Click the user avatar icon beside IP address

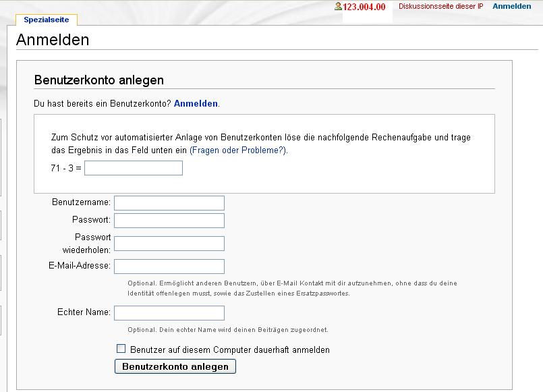click(338, 6)
